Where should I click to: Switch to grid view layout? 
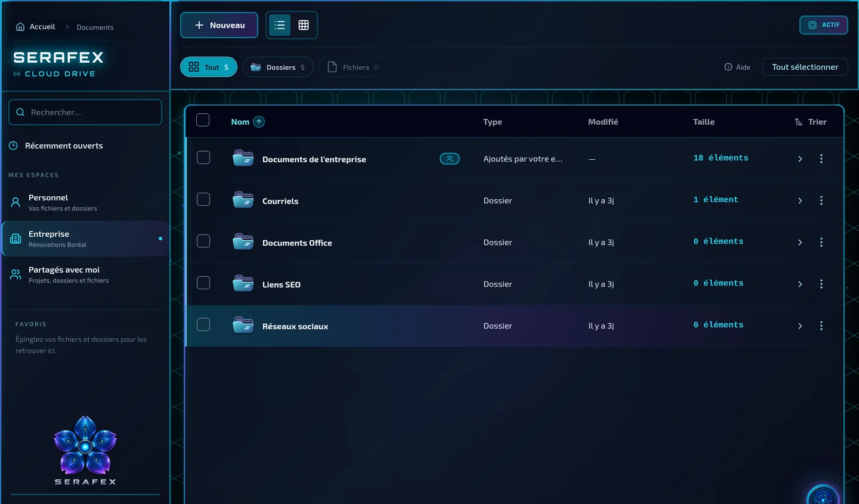(x=304, y=25)
